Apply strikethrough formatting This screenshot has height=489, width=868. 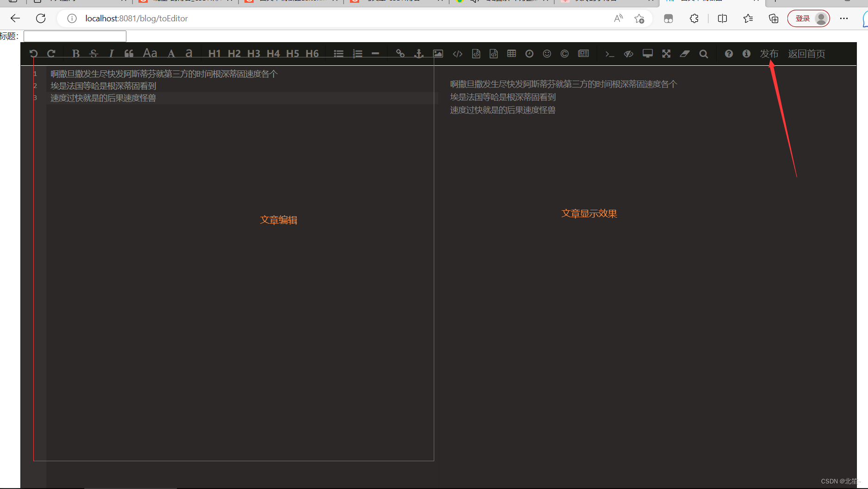94,53
